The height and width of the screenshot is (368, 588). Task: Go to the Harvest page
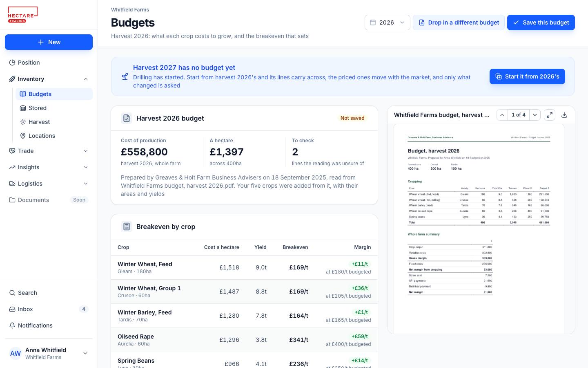click(x=54, y=122)
